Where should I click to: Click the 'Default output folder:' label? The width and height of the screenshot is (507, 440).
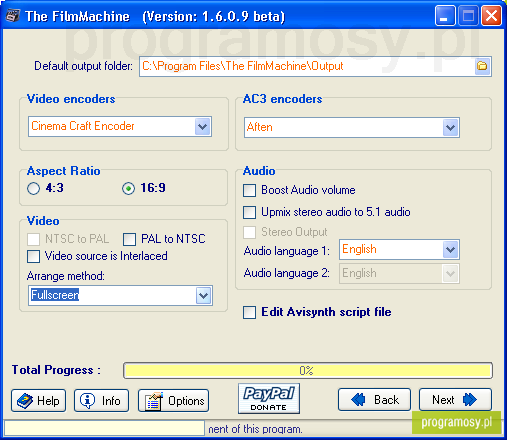point(83,66)
